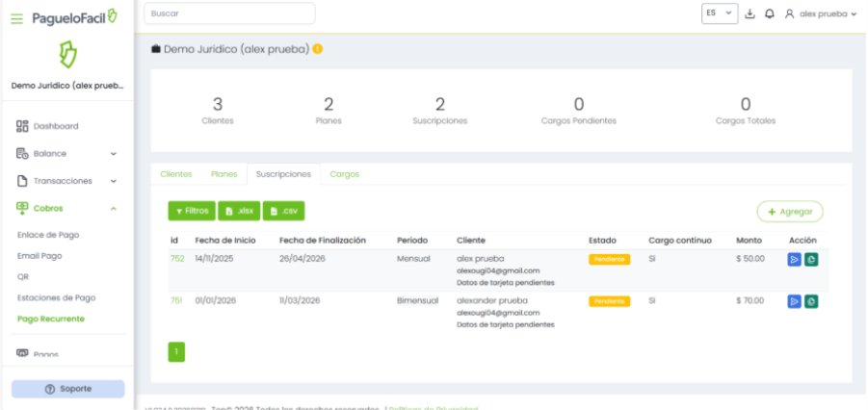Switch to the Cargos tab
Image resolution: width=868 pixels, height=410 pixels.
point(344,174)
